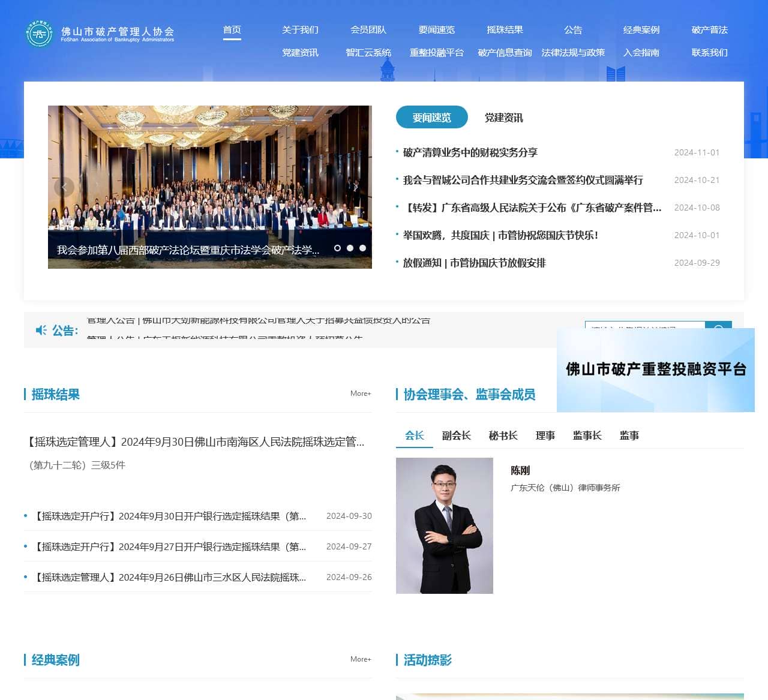Click More+ beside 经典案例 heading
The height and width of the screenshot is (700, 768).
tap(361, 659)
